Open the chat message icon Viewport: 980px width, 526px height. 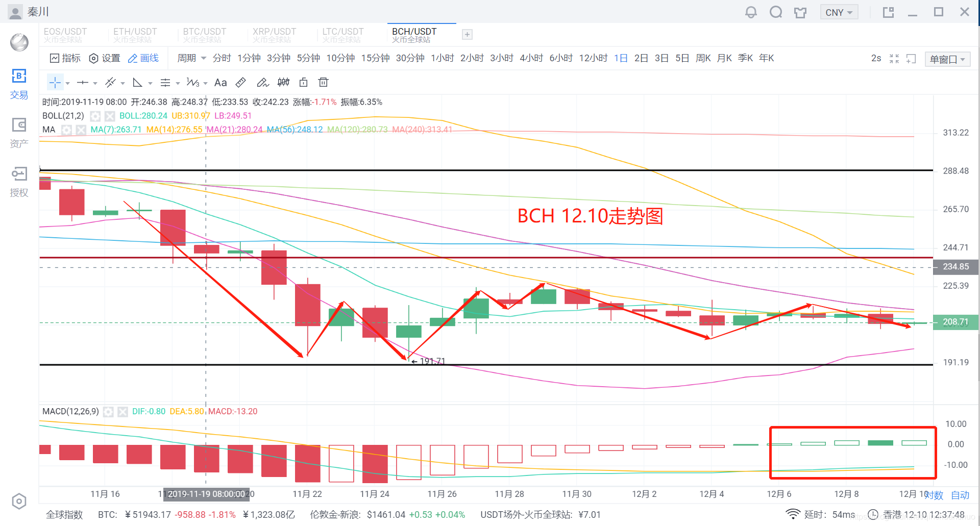tap(776, 12)
